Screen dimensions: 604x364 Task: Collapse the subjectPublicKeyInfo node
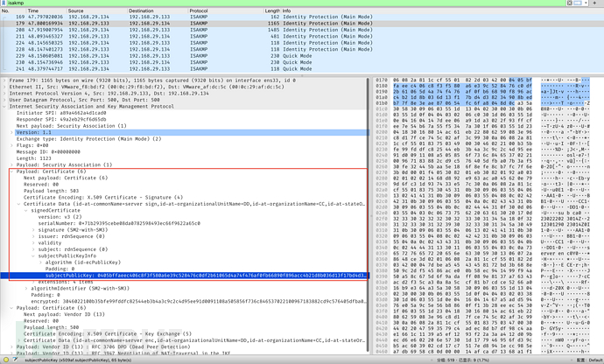coord(33,256)
